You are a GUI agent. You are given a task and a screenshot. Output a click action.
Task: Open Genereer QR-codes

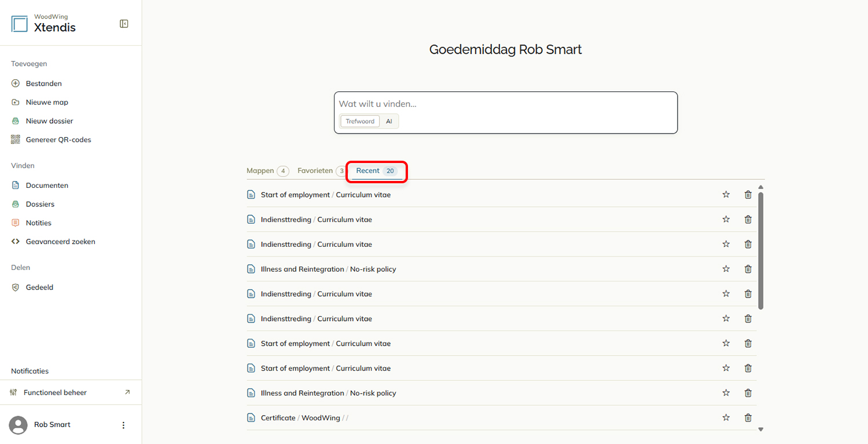click(x=51, y=139)
